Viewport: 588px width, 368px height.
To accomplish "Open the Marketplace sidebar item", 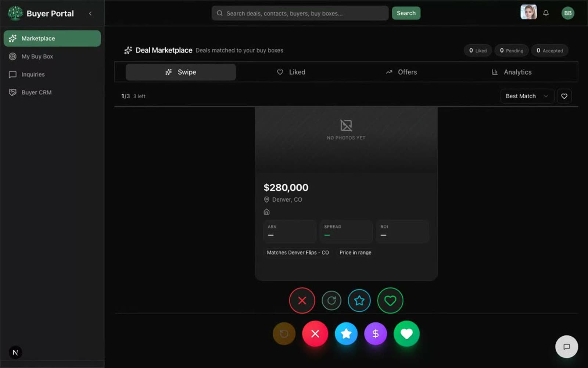I will [x=52, y=38].
